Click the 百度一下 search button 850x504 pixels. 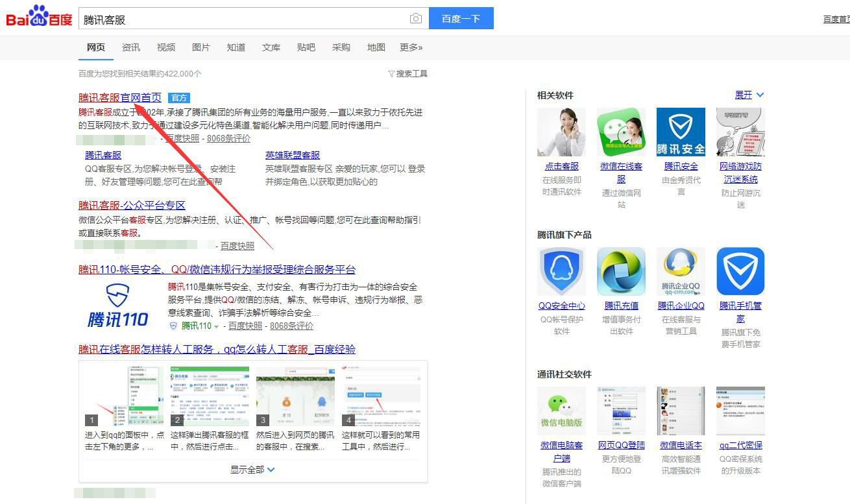coord(461,18)
